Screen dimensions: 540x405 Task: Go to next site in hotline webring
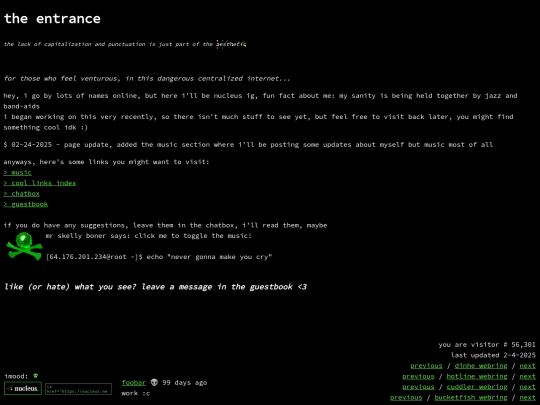point(528,376)
